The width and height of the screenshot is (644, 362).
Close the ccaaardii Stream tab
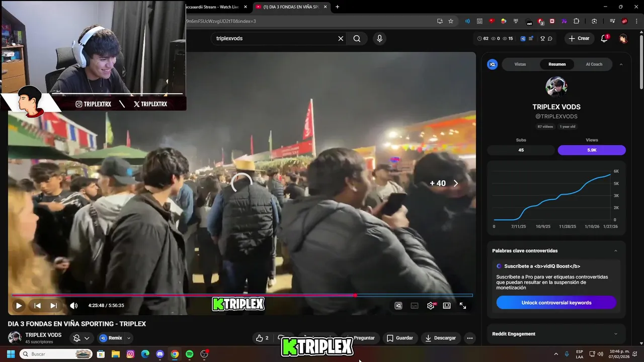[246, 7]
